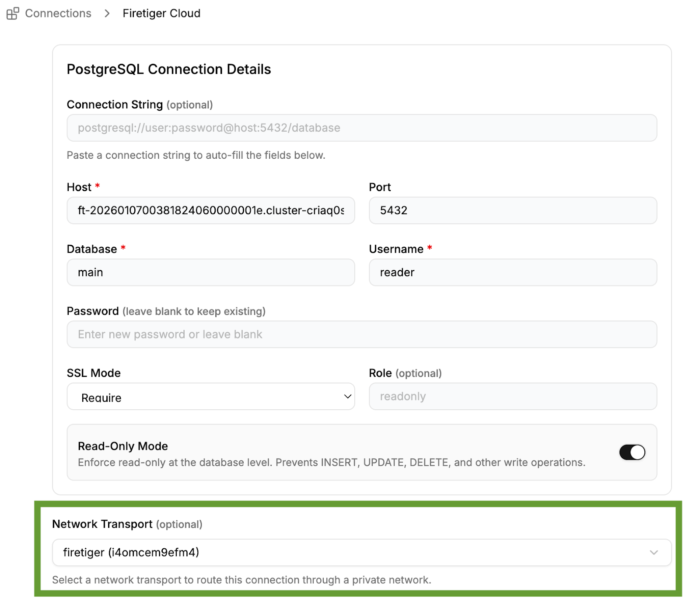Click the Read-Only Mode title text

(x=122, y=446)
